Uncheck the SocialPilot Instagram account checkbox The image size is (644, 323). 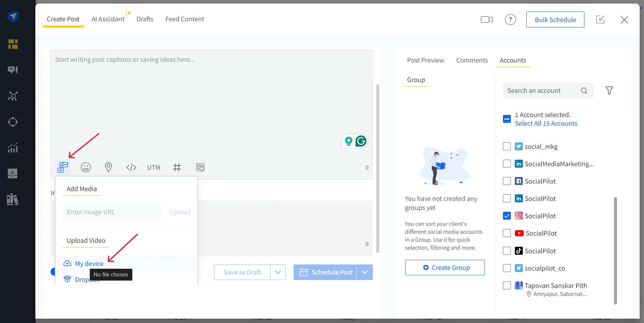pos(507,216)
